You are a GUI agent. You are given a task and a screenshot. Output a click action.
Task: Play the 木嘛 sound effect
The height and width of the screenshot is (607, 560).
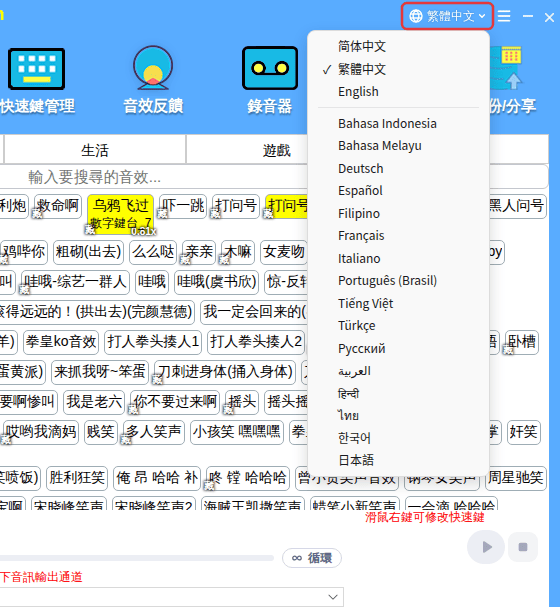(238, 252)
